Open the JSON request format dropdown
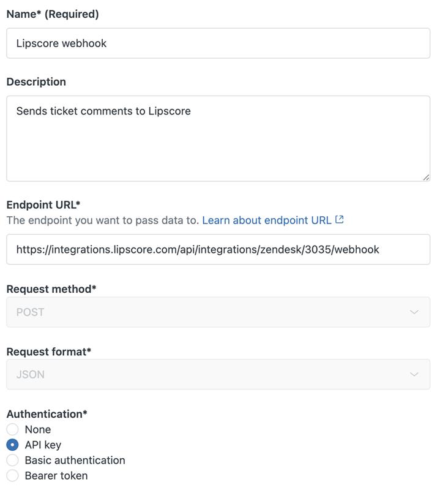The height and width of the screenshot is (490, 448). pyautogui.click(x=218, y=375)
